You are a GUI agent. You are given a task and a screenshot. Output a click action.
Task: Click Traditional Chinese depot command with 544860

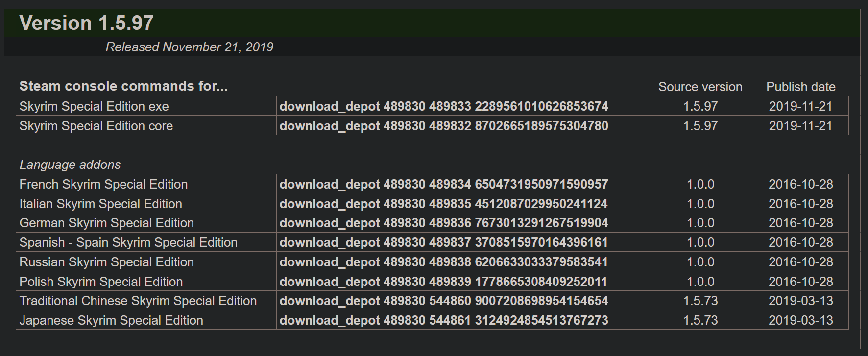point(444,301)
